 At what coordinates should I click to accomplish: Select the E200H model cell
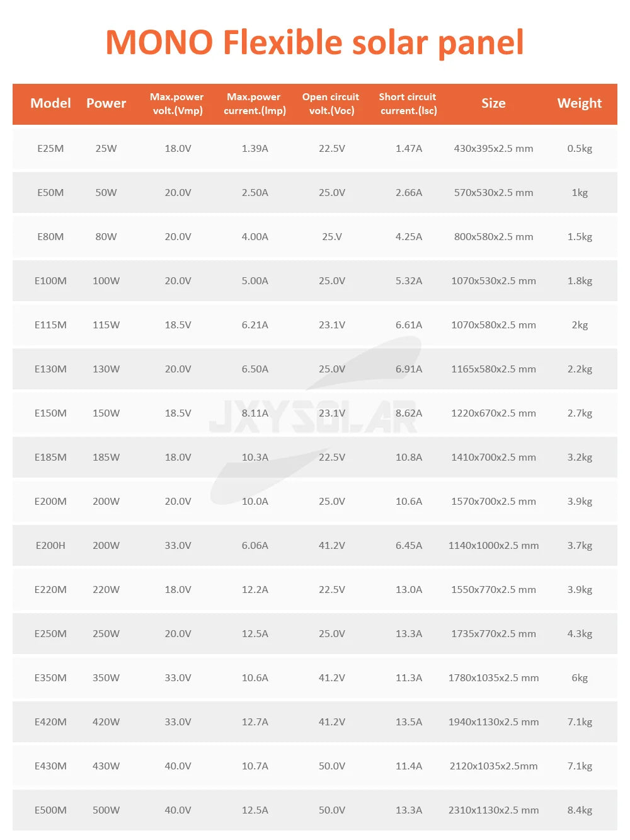50,546
